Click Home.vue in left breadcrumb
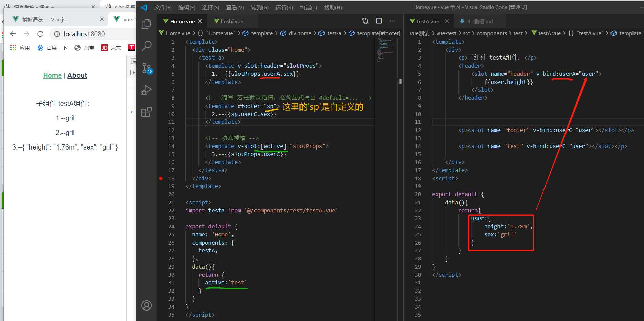 coord(178,33)
